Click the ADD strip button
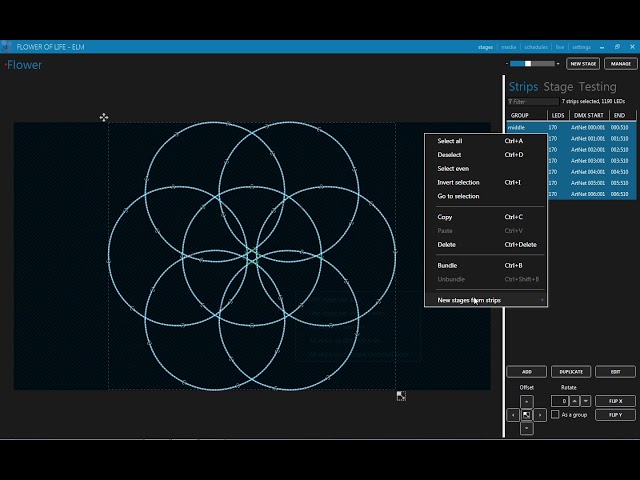The width and height of the screenshot is (640, 480). coord(527,372)
